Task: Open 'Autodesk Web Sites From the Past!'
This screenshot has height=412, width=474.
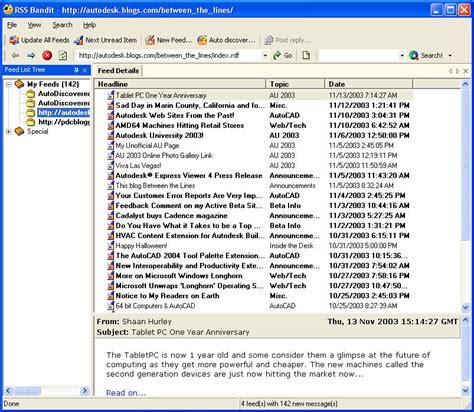Action: coord(175,115)
